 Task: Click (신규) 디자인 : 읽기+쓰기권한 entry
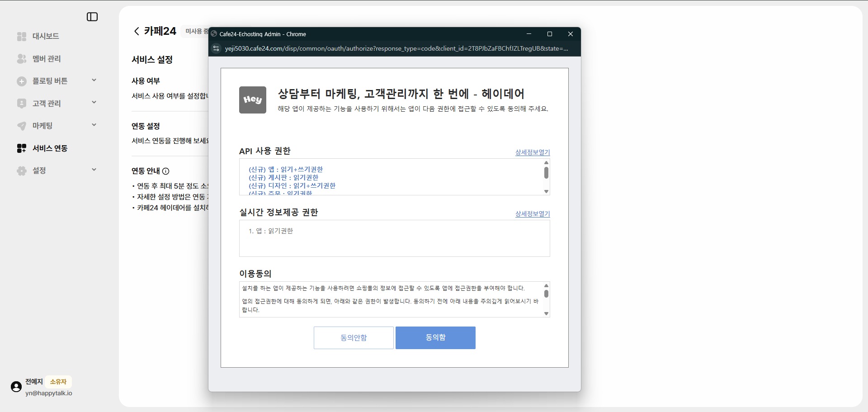(292, 186)
